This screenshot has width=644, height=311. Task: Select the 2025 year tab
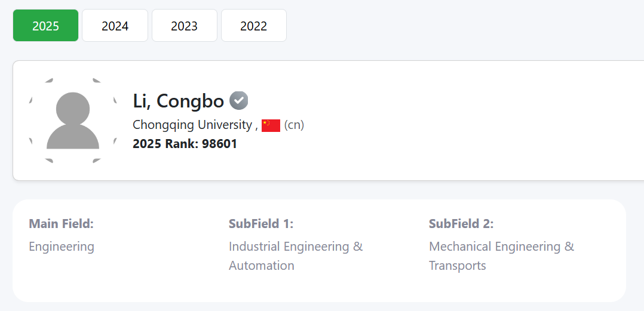tap(45, 26)
